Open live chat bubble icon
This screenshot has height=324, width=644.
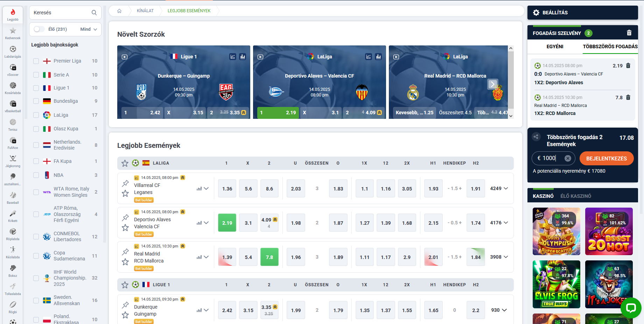point(631,308)
